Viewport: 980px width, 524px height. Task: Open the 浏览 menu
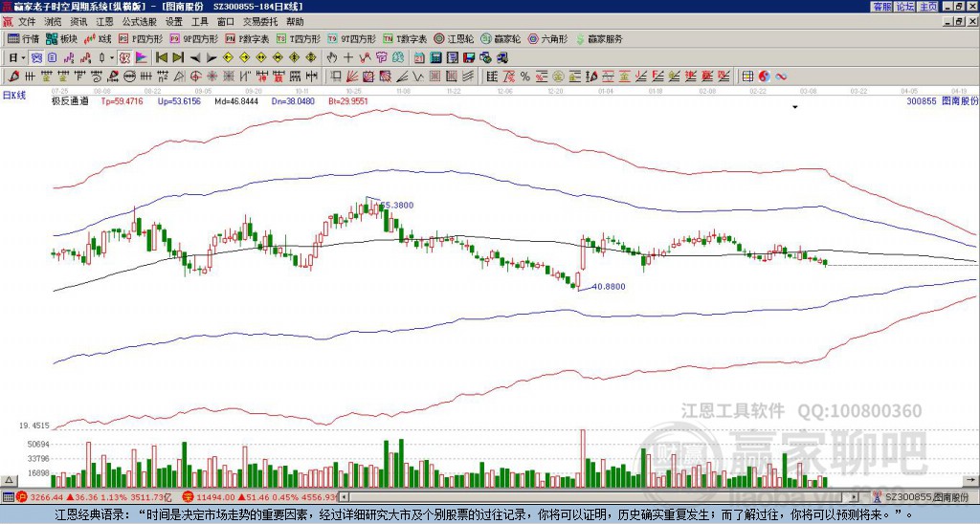pos(53,22)
